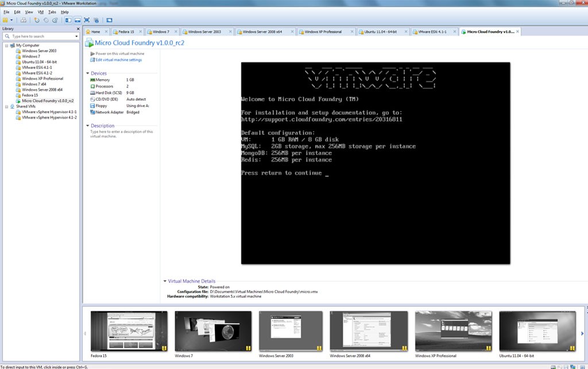Enter full screen mode from toolbar
Viewport: 588px width, 369px height.
(x=87, y=20)
